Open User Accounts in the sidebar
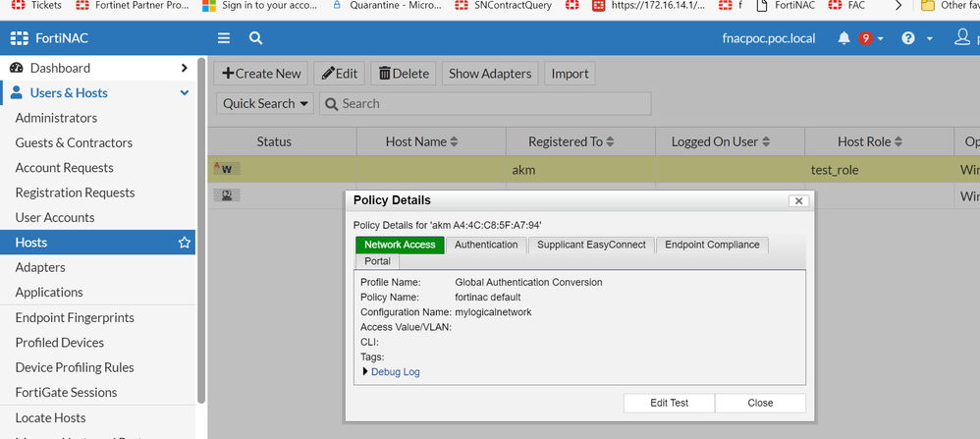 [x=55, y=218]
